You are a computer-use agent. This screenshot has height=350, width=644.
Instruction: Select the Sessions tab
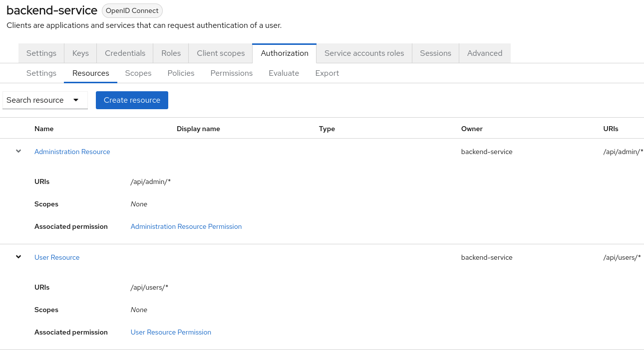(435, 53)
